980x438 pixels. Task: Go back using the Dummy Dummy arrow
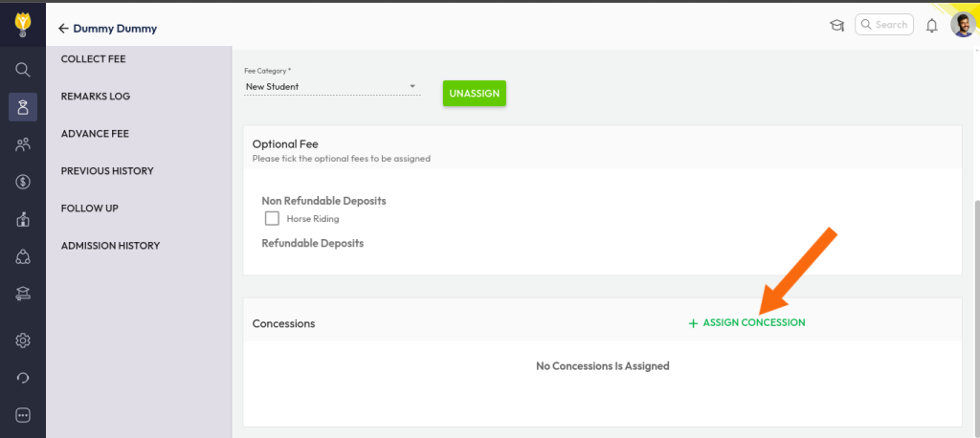(64, 29)
